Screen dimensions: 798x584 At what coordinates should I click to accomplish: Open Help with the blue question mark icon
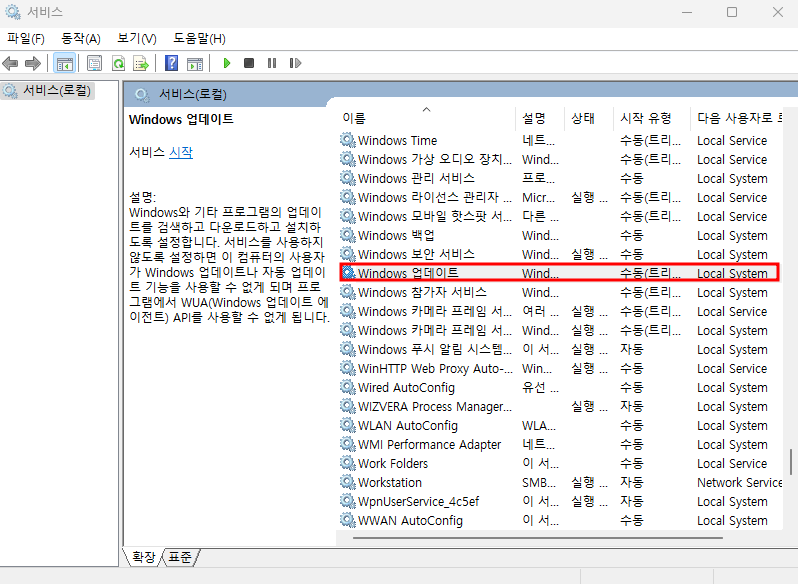(x=172, y=63)
